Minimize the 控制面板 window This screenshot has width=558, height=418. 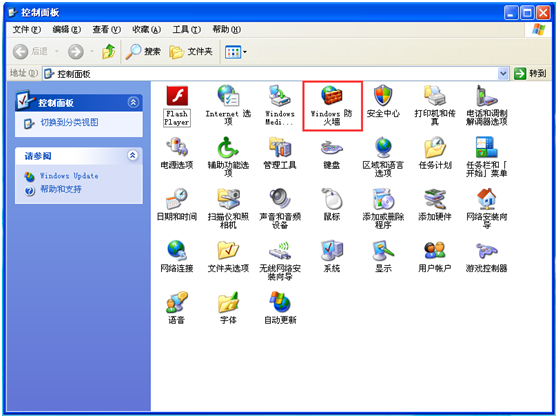coord(511,13)
